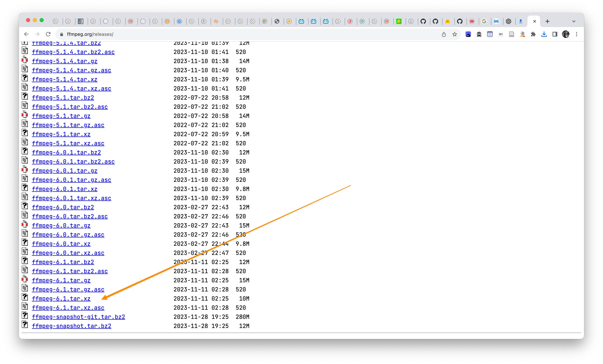Open the Extensions puzzle menu
The width and height of the screenshot is (603, 364).
coord(533,34)
